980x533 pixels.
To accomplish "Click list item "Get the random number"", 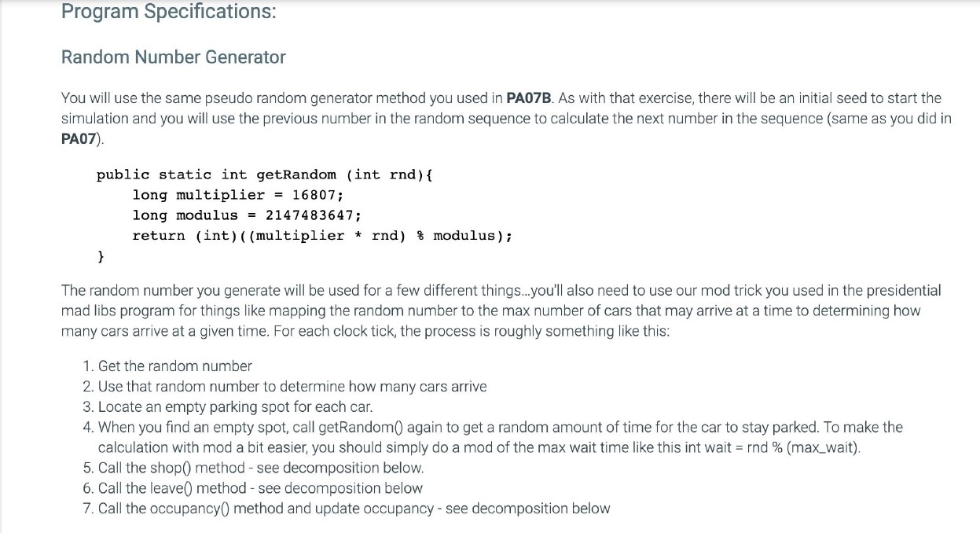I will tap(174, 366).
